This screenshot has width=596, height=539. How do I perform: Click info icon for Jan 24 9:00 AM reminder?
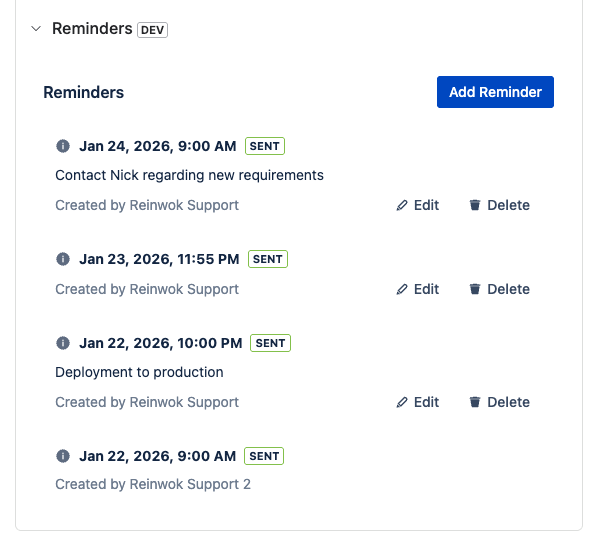pos(63,146)
